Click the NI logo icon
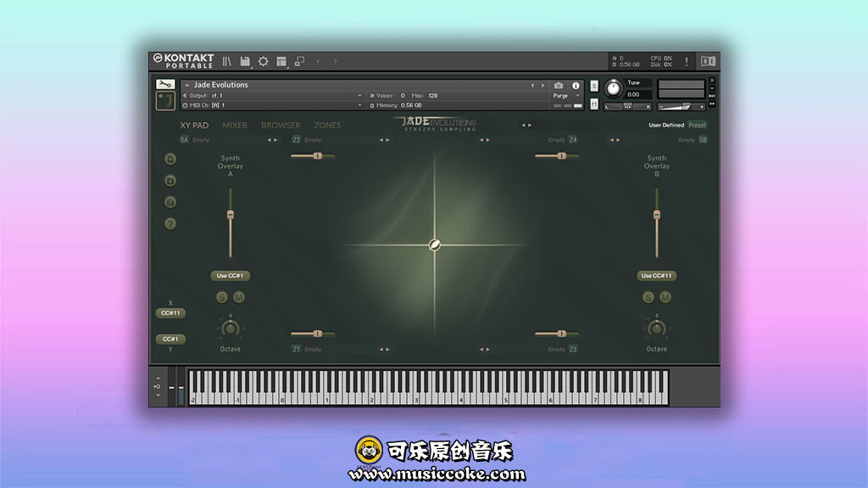Image resolution: width=868 pixels, height=488 pixels. 708,61
